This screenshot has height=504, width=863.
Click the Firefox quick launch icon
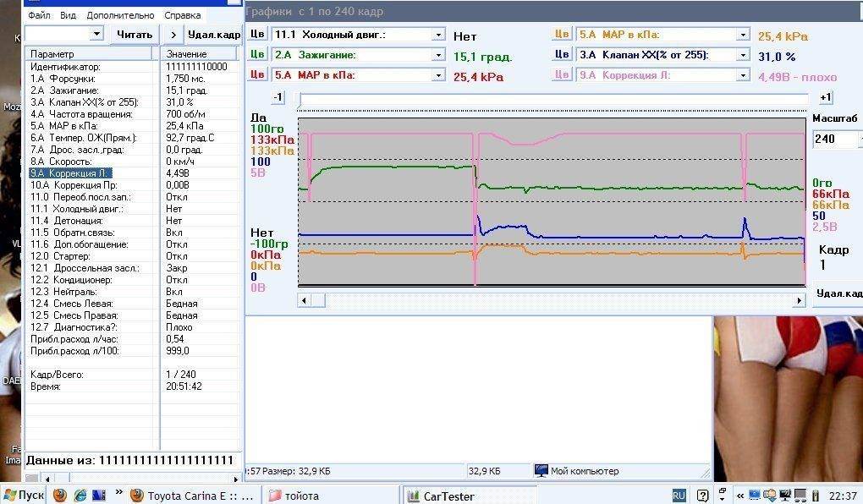[x=59, y=496]
